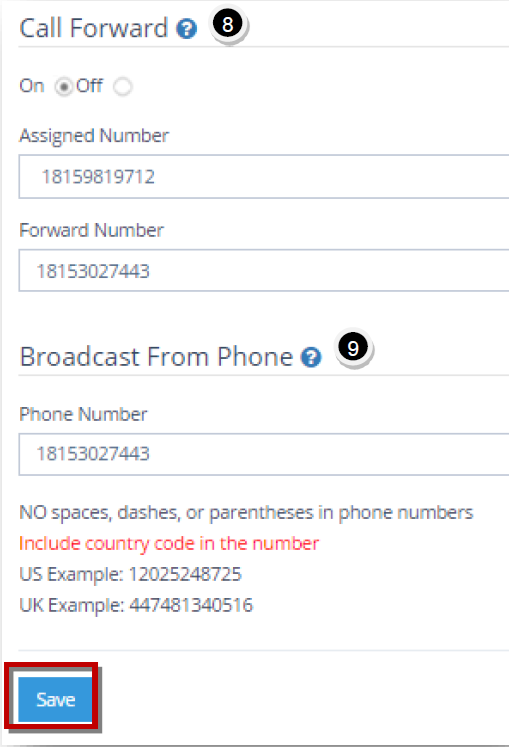This screenshot has width=509, height=747.
Task: Click the red country code warning text
Action: click(x=169, y=544)
